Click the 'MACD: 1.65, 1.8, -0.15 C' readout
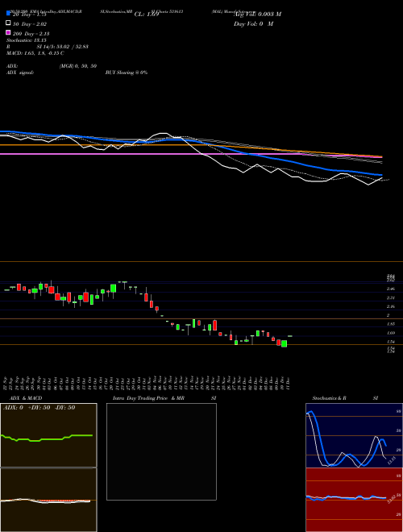The width and height of the screenshot is (403, 532). coord(35,53)
